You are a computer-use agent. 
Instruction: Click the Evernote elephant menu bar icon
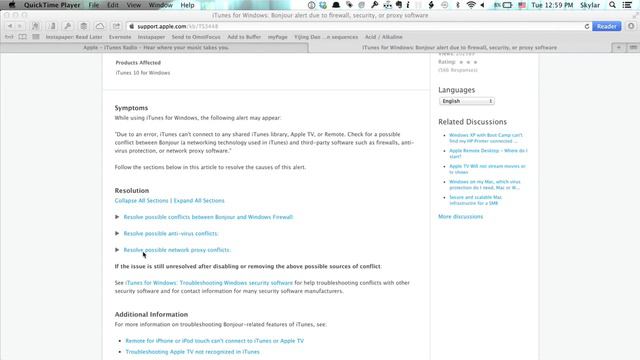point(399,5)
